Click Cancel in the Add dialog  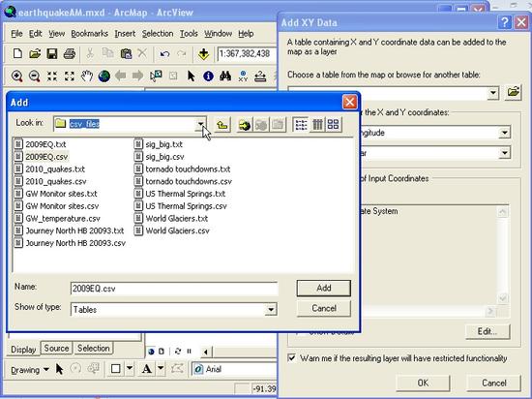point(324,308)
